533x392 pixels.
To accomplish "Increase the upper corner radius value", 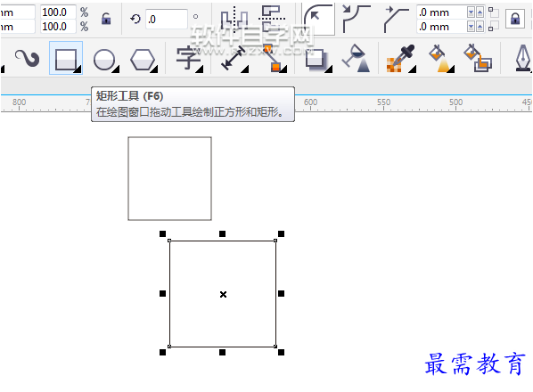I will click(x=480, y=12).
